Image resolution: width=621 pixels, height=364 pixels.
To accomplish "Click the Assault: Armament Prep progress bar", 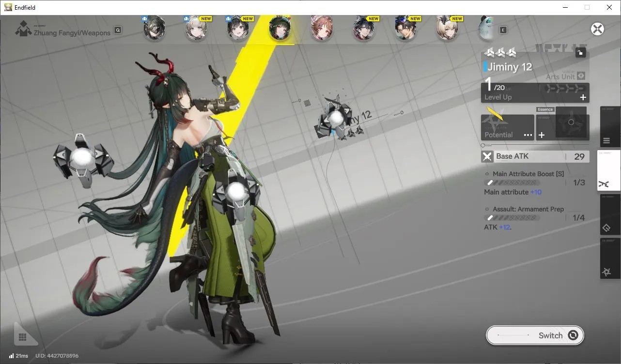I will [512, 218].
